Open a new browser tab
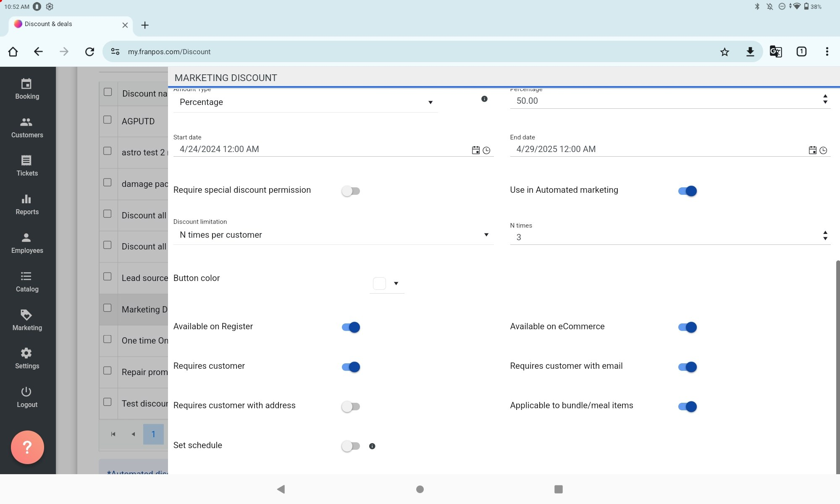 pyautogui.click(x=145, y=25)
